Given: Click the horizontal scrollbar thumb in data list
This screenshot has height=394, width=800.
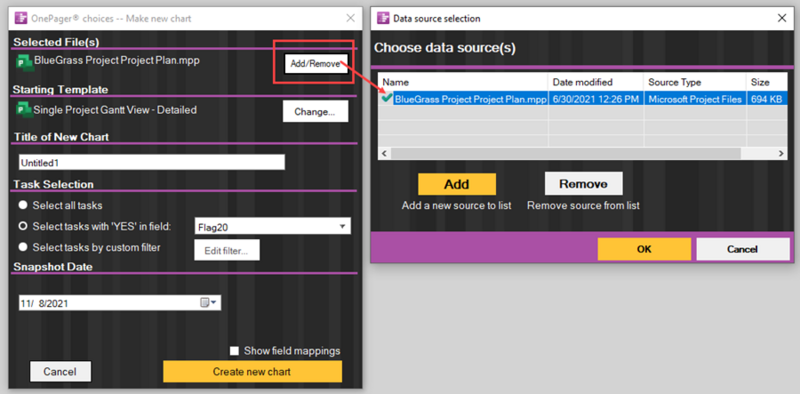Looking at the screenshot, I should (x=566, y=153).
